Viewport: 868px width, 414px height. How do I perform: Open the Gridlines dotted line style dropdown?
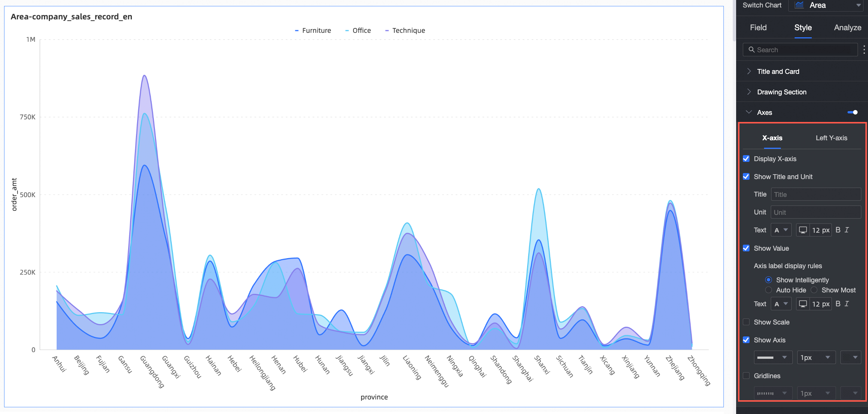(773, 393)
